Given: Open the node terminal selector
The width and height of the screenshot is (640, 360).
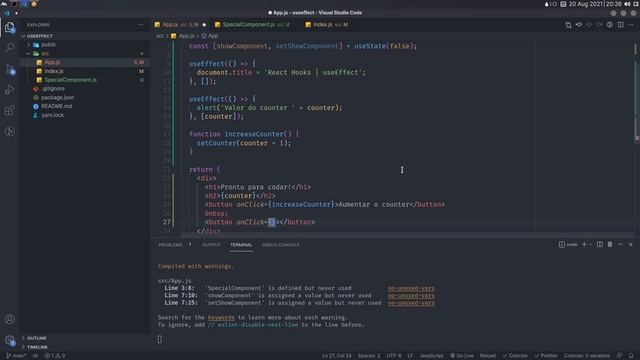Looking at the screenshot, I should click(568, 244).
